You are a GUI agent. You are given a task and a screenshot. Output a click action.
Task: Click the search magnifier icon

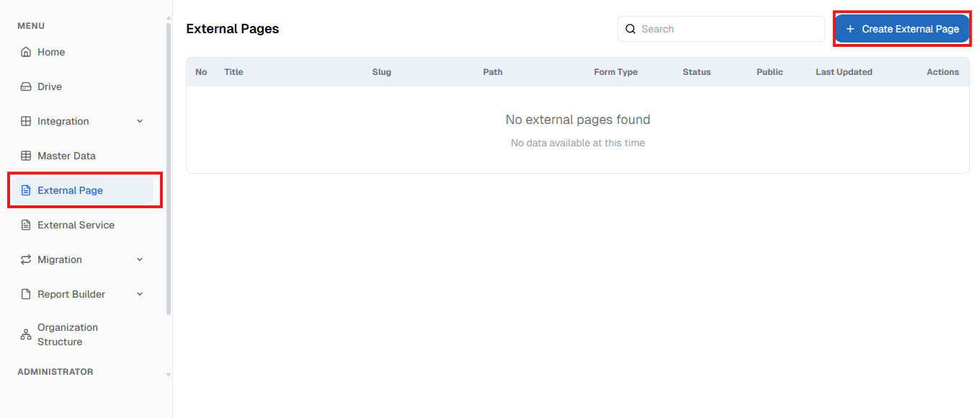coord(631,29)
